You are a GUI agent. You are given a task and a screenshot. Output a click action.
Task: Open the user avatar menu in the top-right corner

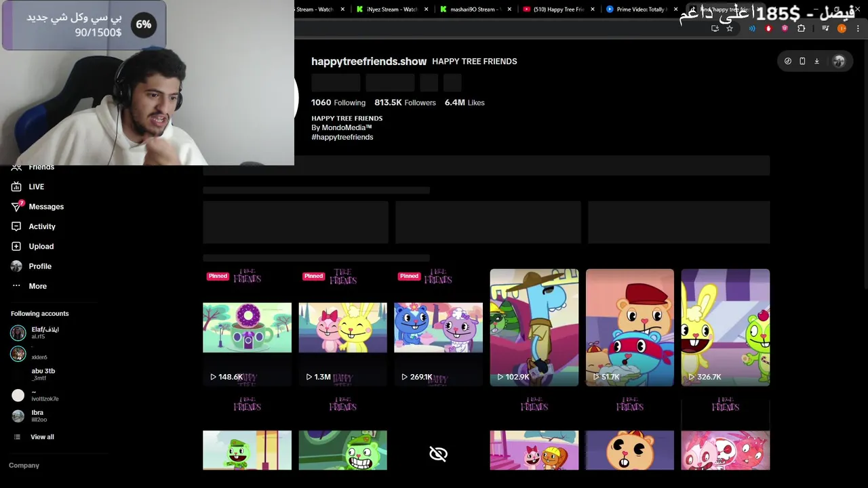(x=839, y=61)
